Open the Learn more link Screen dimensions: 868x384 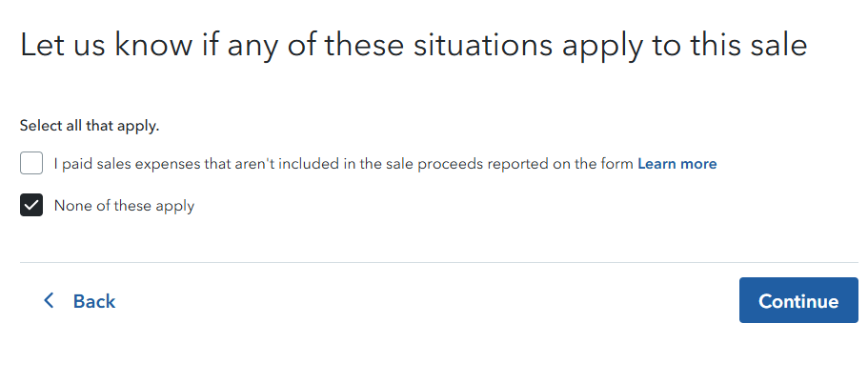click(676, 164)
